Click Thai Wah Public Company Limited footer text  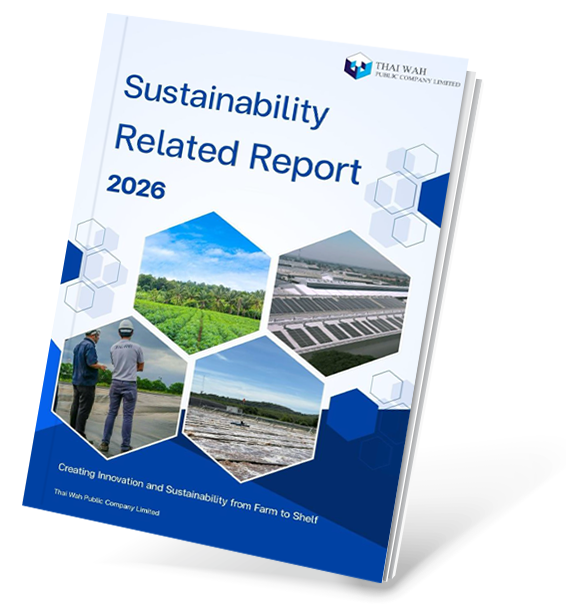107,502
